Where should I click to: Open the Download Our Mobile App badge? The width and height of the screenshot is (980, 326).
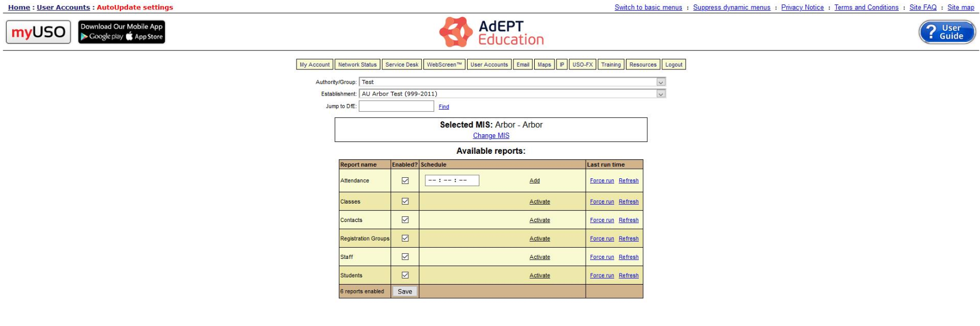pyautogui.click(x=121, y=32)
